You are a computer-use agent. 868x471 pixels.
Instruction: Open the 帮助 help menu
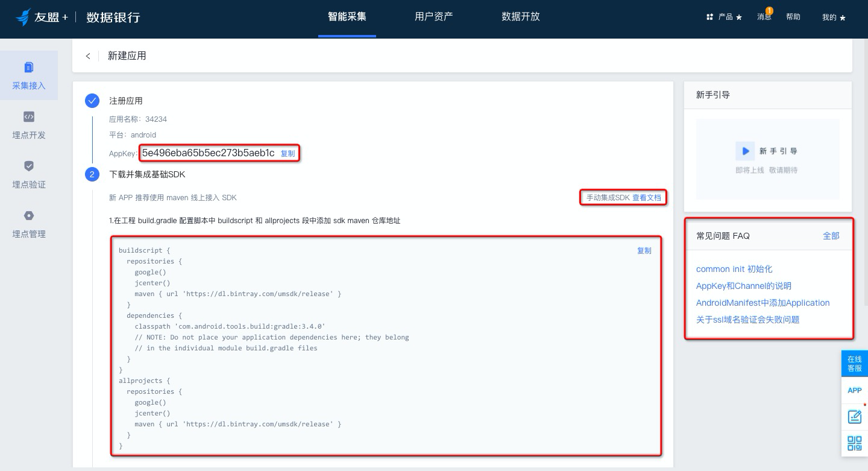point(793,17)
